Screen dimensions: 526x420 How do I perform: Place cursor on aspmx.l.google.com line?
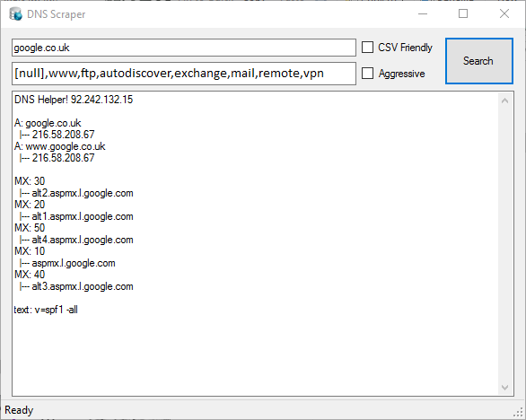(67, 263)
